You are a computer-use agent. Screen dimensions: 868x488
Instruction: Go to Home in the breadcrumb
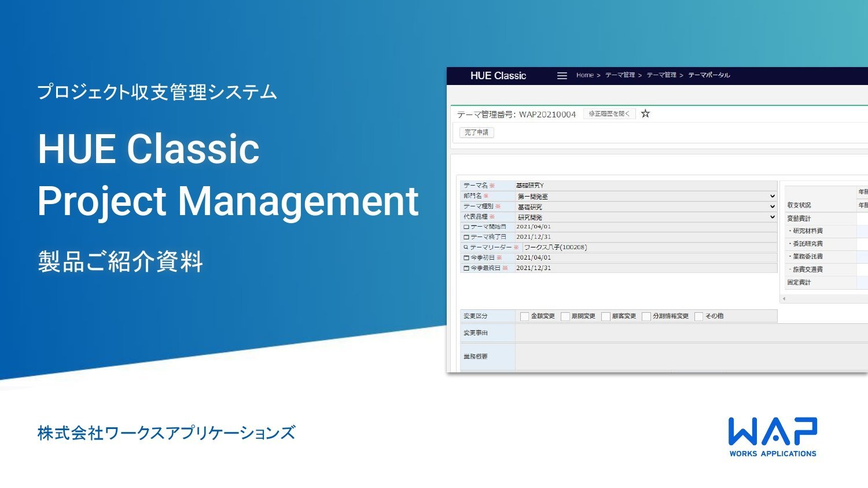tap(584, 75)
